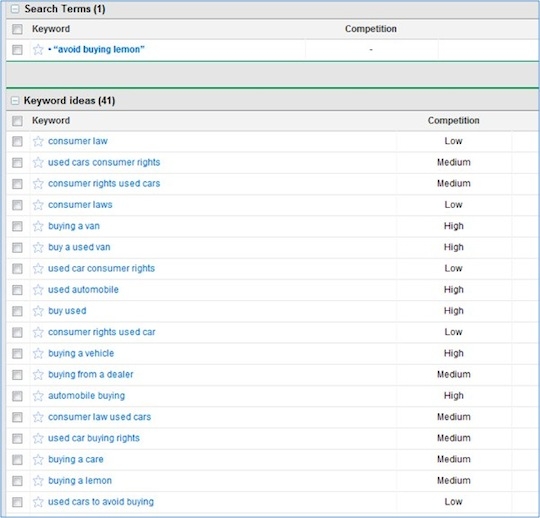The width and height of the screenshot is (540, 518).
Task: Star the buying a lemon keyword
Action: tap(38, 481)
